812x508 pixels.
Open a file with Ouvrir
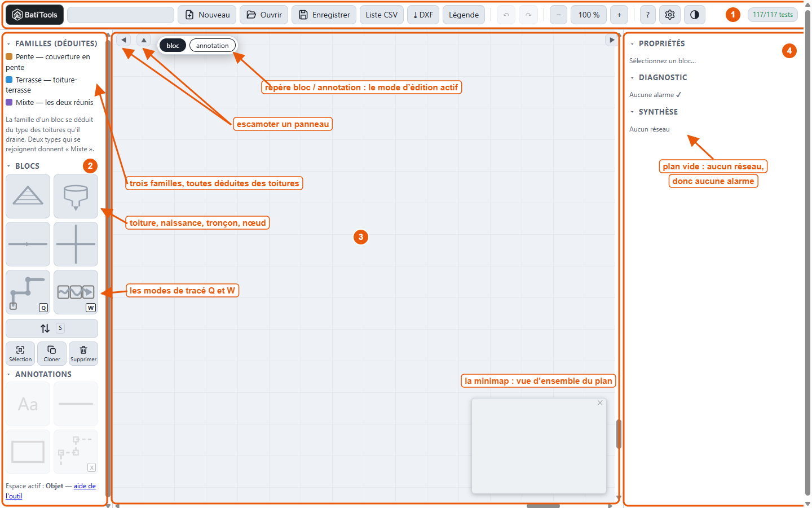click(x=264, y=15)
